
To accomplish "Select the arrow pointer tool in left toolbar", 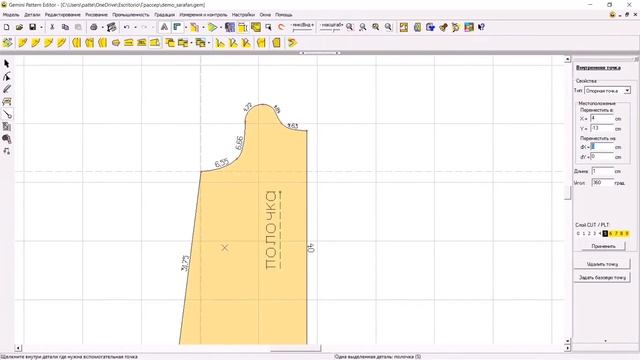I will 7,64.
